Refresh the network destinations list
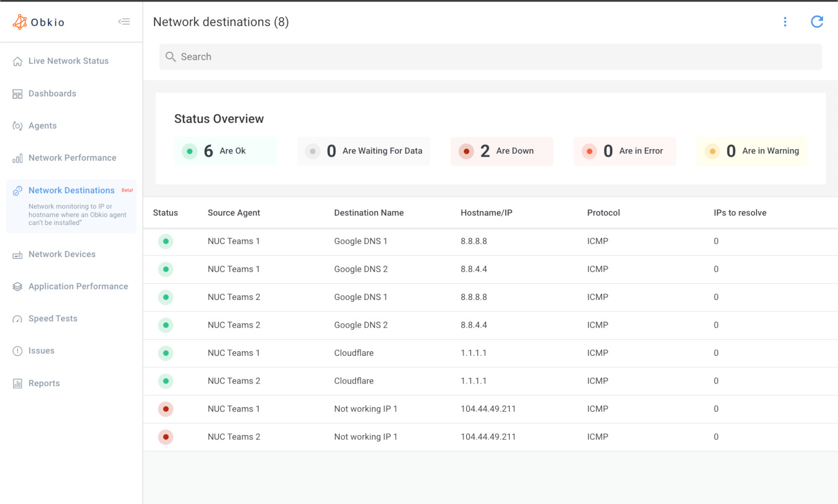 817,22
